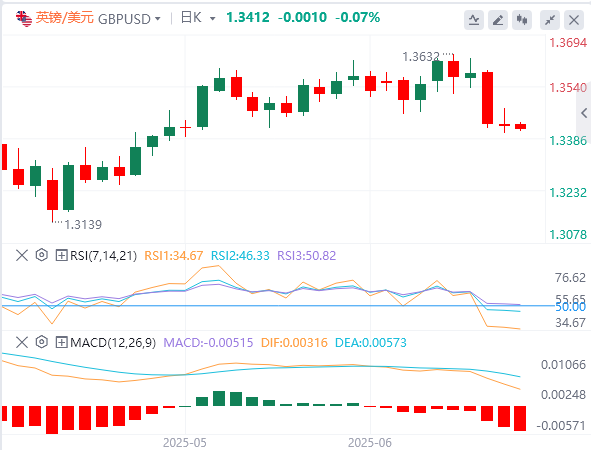Viewport: 591px width, 450px height.
Task: Expand the MACD panel plus box
Action: click(61, 342)
